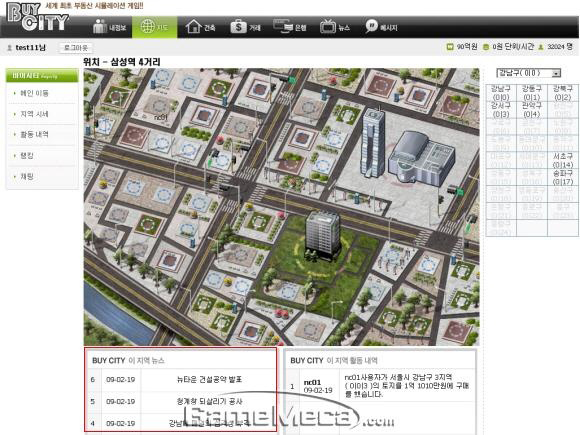580x435 pixels.
Task: Select district cell 송파구 (0|17)
Action: [563, 177]
